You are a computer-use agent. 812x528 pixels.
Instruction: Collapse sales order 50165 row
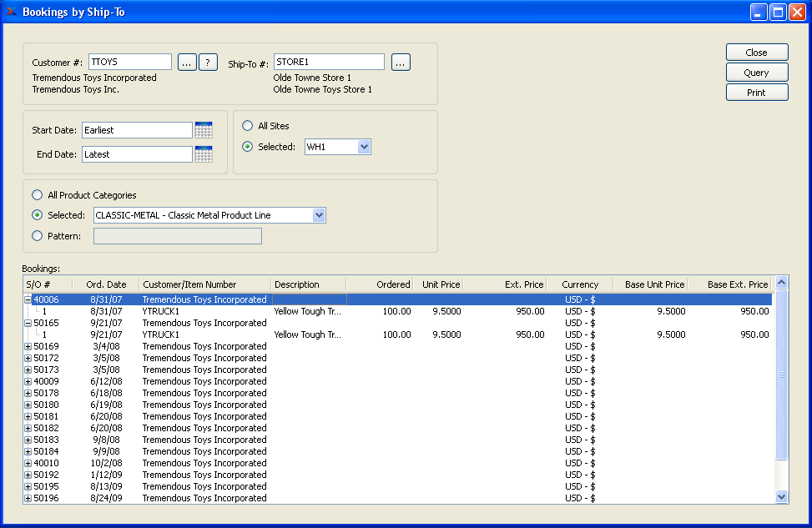click(28, 323)
